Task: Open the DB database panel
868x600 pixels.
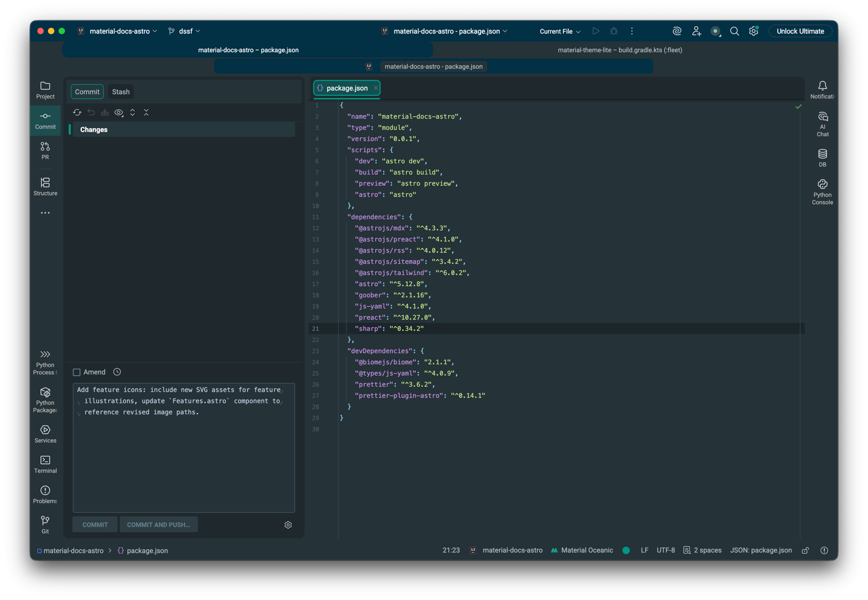Action: [x=822, y=158]
